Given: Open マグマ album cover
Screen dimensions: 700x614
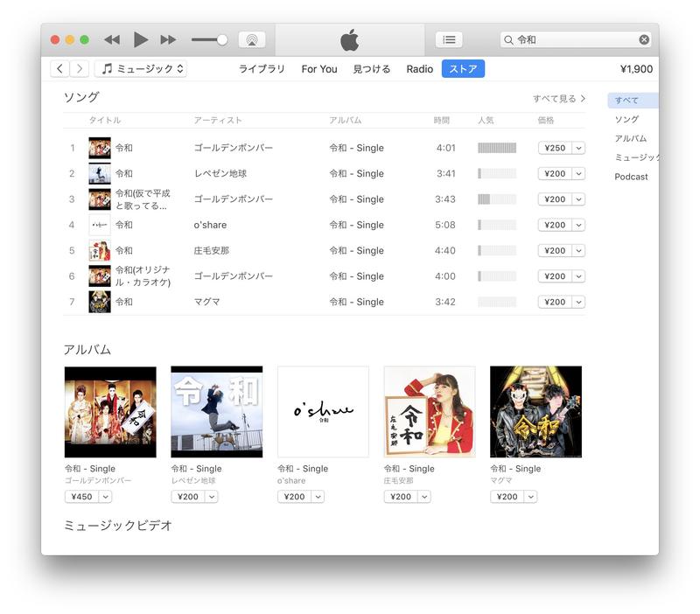Looking at the screenshot, I should [x=535, y=412].
